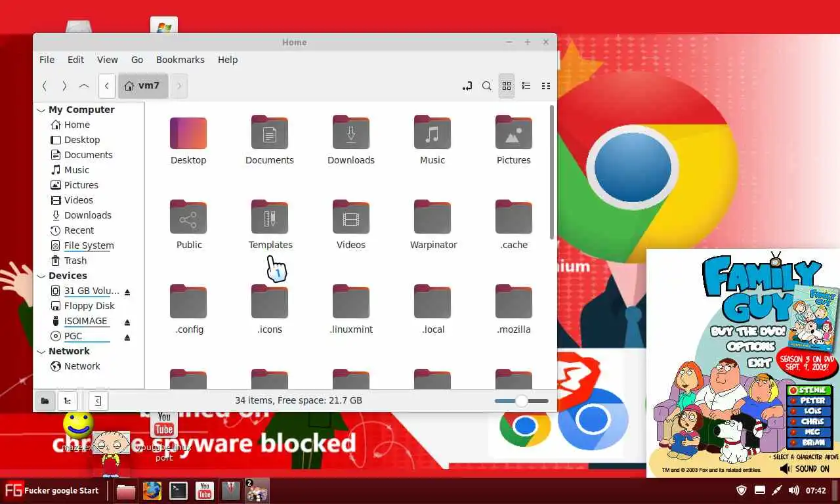This screenshot has width=840, height=504.
Task: Select the Videos folder icon
Action: (x=351, y=218)
